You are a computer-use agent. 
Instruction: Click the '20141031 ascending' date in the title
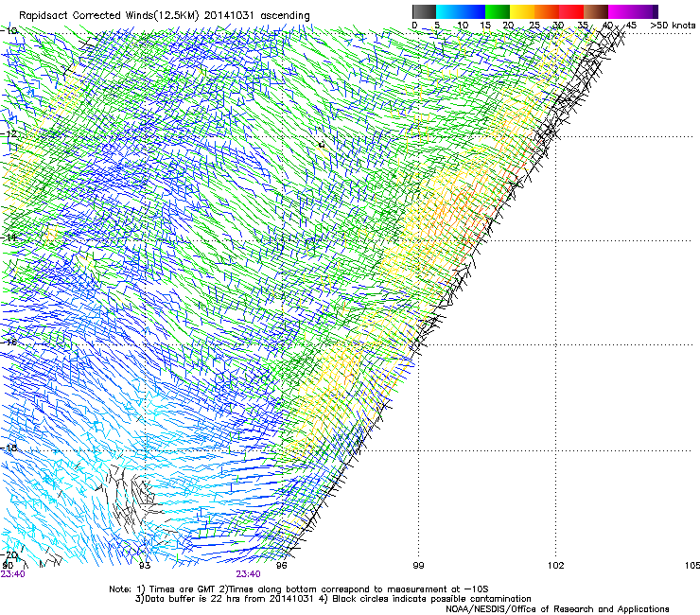256,16
